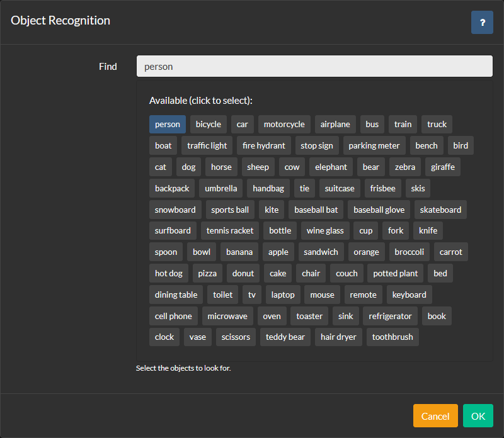
Task: Toggle the bicycle object tag
Action: point(209,124)
